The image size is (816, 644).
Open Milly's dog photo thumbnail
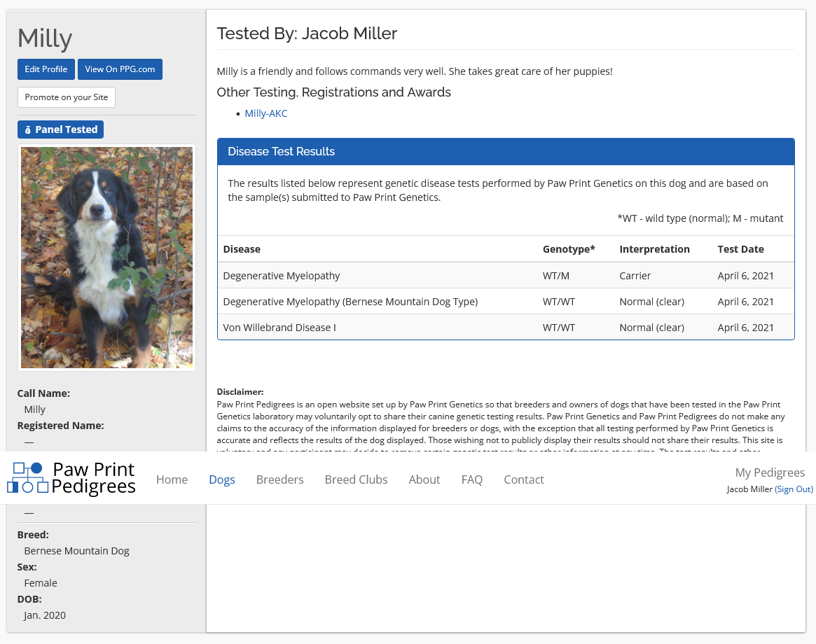(106, 257)
